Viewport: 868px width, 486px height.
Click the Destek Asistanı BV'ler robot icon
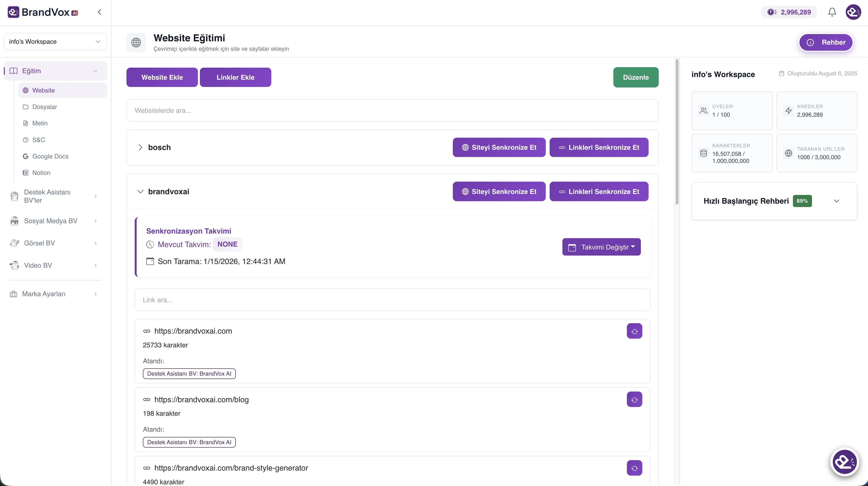14,196
